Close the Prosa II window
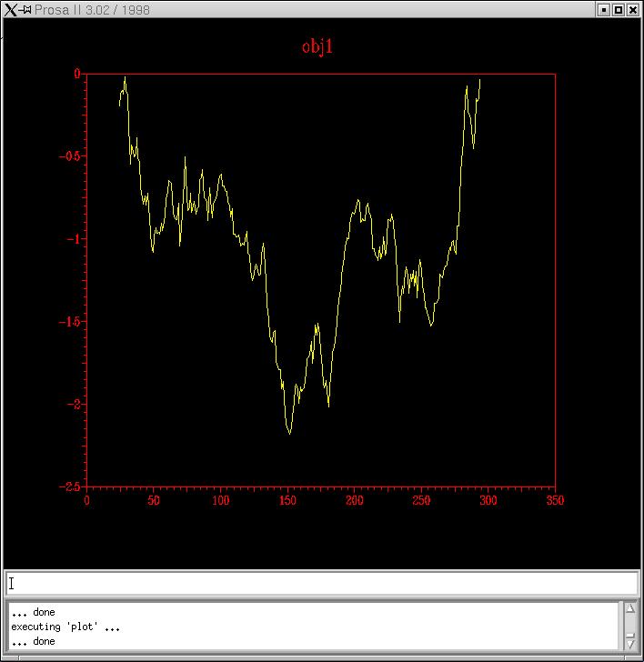This screenshot has height=662, width=644. (633, 9)
